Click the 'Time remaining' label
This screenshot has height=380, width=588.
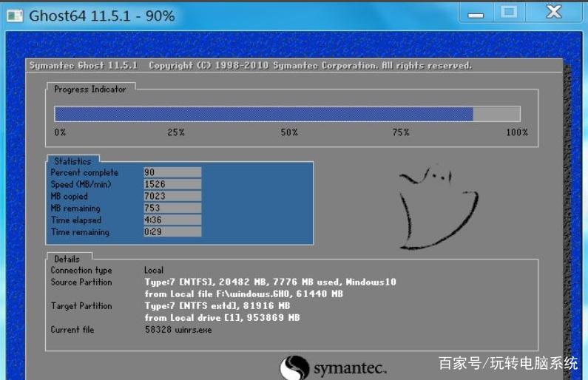(81, 232)
